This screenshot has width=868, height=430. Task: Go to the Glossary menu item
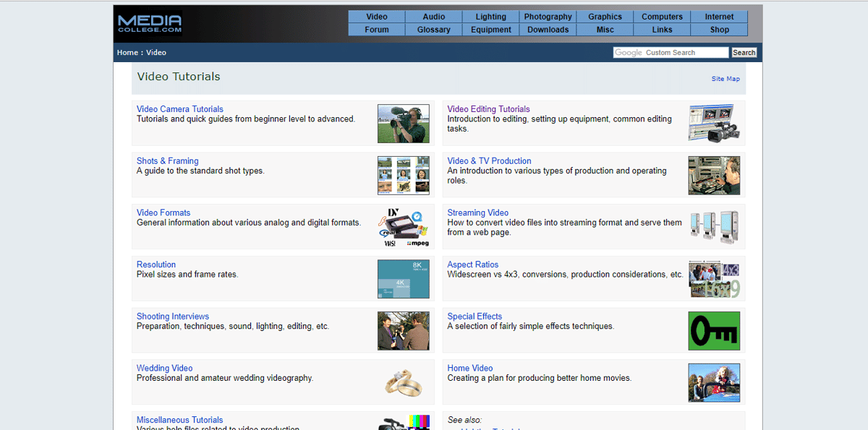tap(434, 30)
